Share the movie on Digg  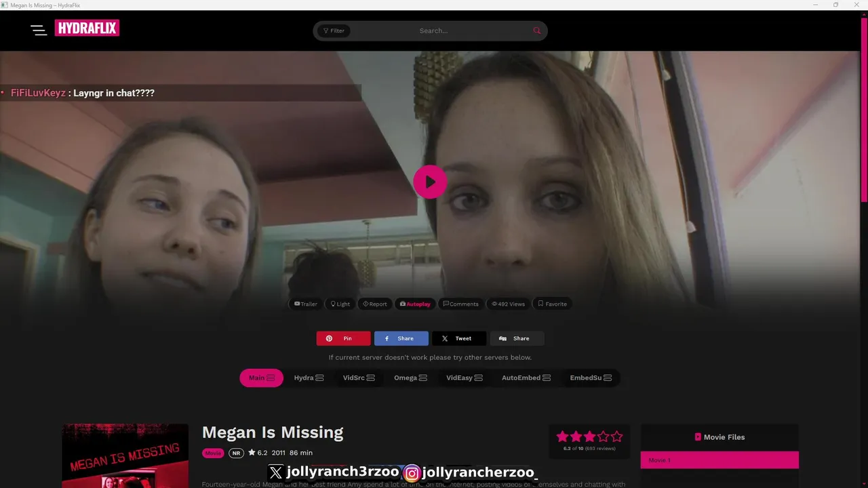tap(517, 338)
